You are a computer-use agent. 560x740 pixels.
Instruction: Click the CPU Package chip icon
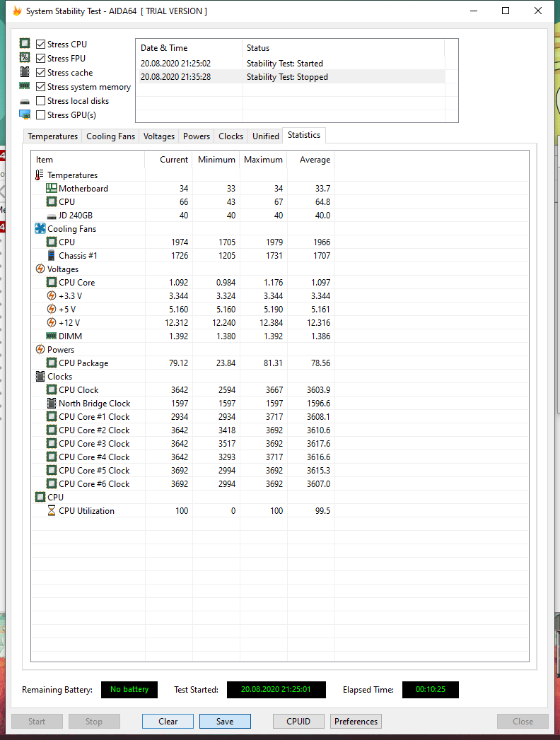pos(51,363)
